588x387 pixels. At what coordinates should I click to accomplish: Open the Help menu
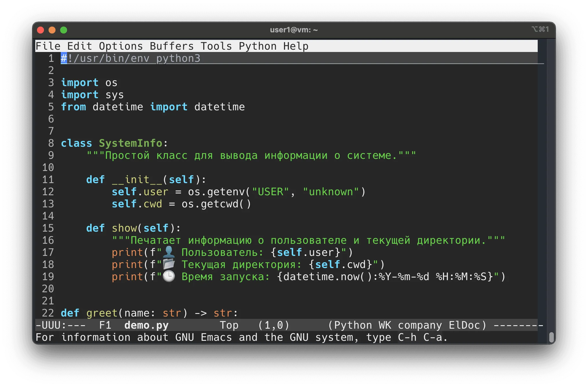pos(295,46)
